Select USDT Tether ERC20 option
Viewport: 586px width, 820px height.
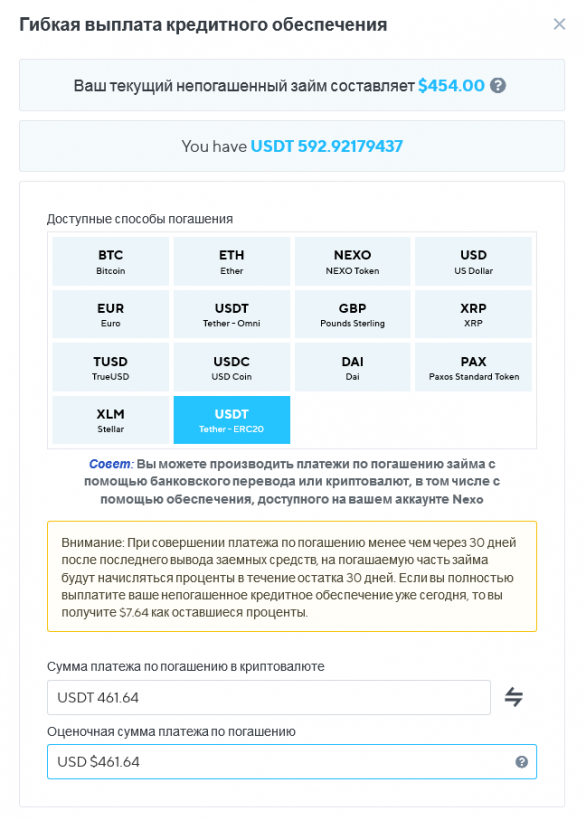(x=230, y=419)
